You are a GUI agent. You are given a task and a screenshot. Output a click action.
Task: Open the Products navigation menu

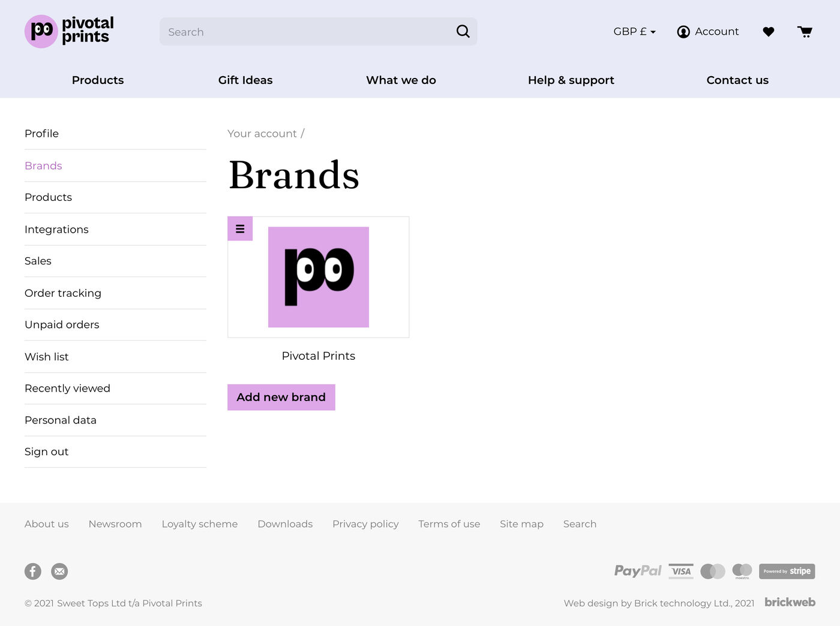pyautogui.click(x=98, y=80)
